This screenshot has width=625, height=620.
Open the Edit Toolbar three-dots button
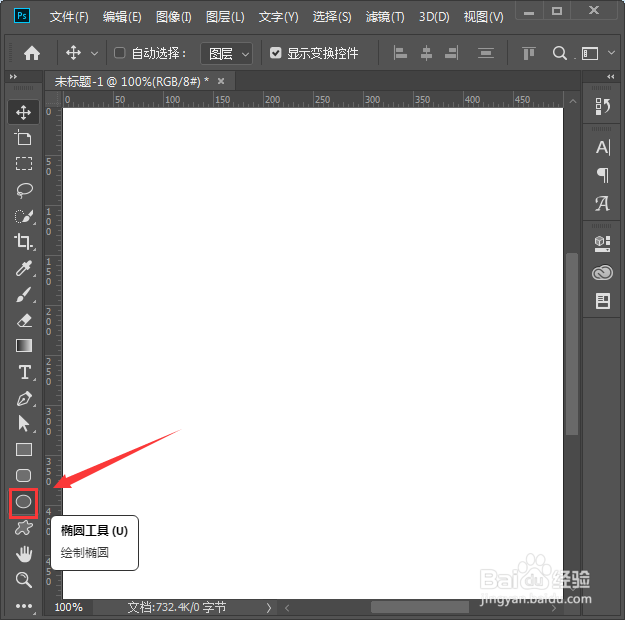pos(24,606)
